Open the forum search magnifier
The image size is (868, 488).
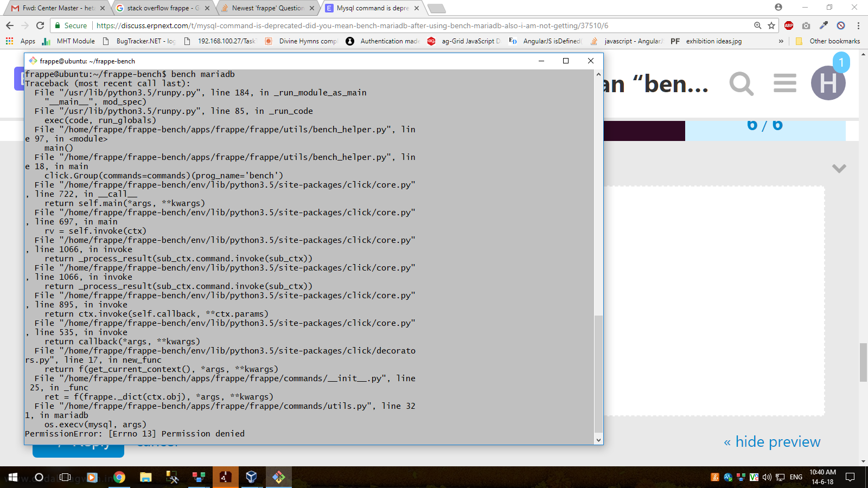tap(742, 84)
